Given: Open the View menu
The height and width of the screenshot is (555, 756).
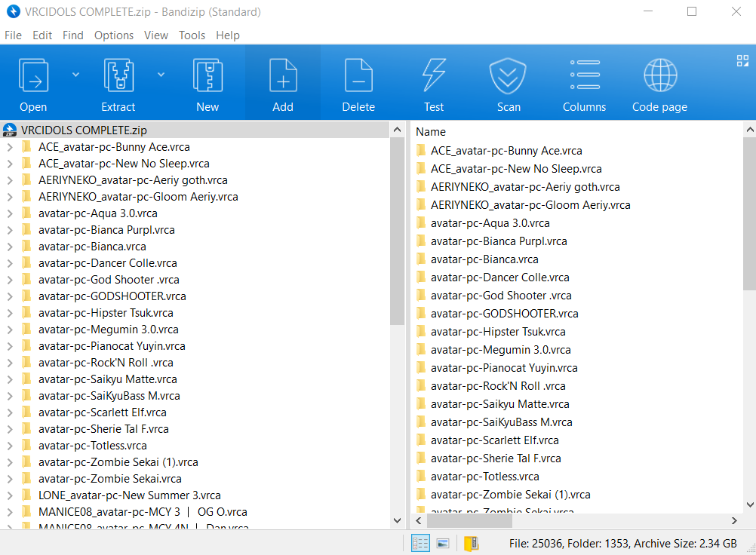Looking at the screenshot, I should (x=156, y=35).
